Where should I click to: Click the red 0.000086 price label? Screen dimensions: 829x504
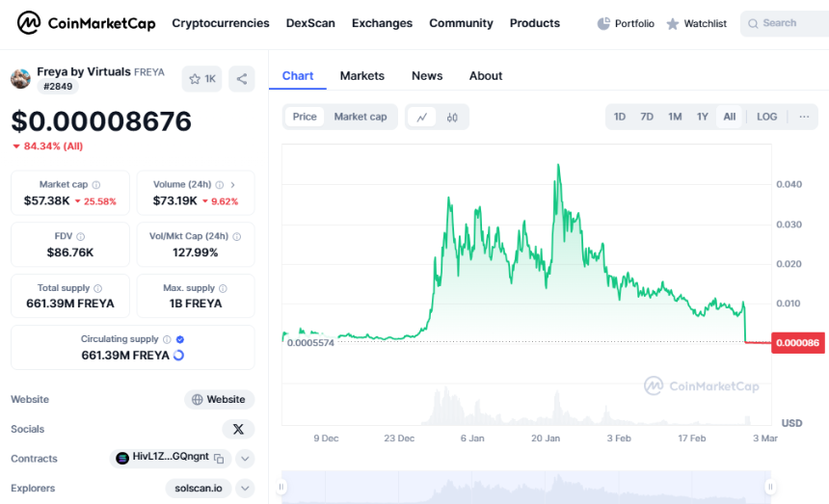pyautogui.click(x=798, y=343)
